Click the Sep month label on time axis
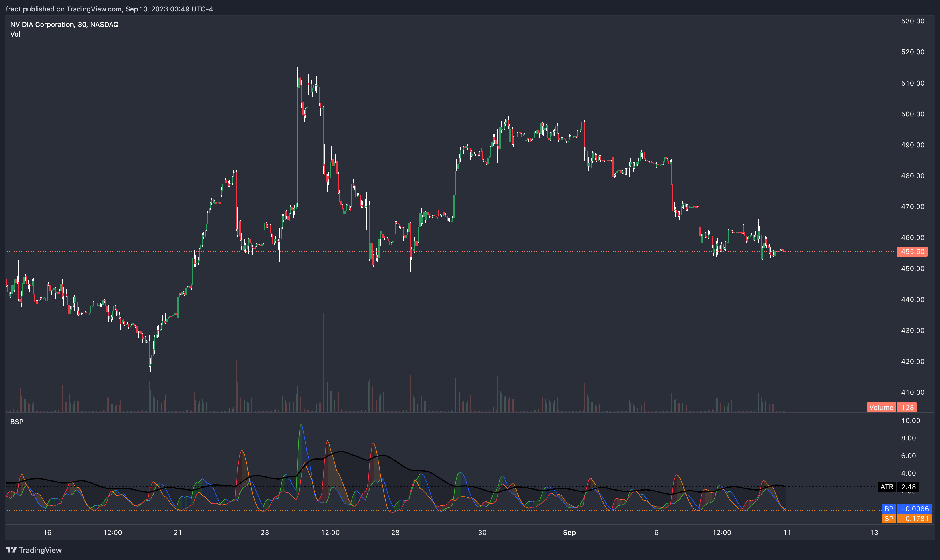Image resolution: width=940 pixels, height=560 pixels. (570, 533)
